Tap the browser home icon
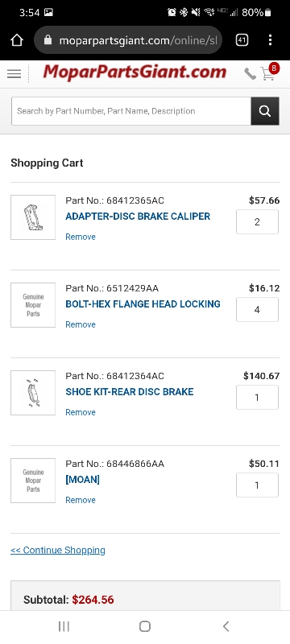This screenshot has width=290, height=644. point(17,39)
